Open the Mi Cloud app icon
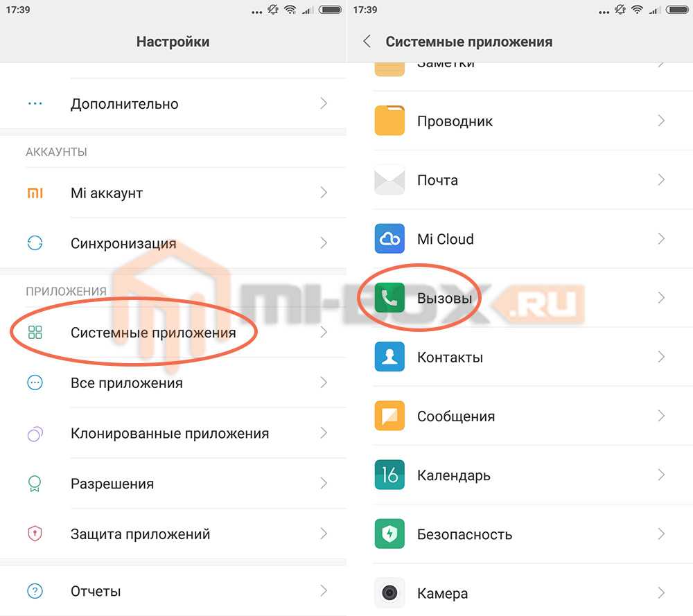 pyautogui.click(x=389, y=238)
